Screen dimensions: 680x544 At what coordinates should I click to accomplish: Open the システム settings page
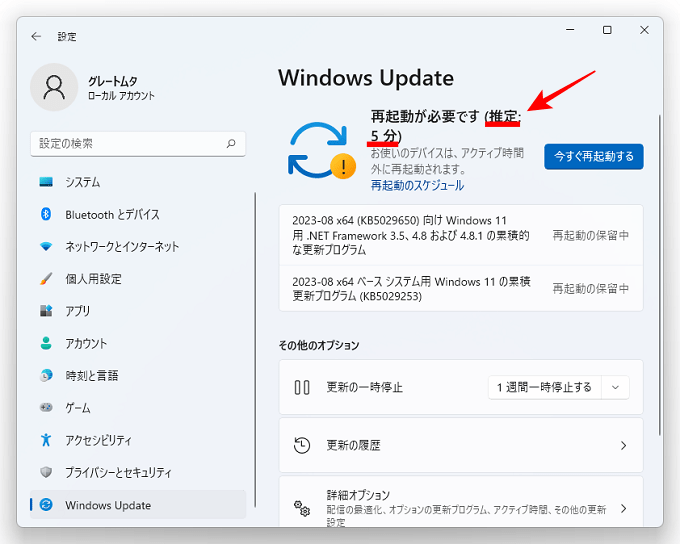[x=138, y=182]
